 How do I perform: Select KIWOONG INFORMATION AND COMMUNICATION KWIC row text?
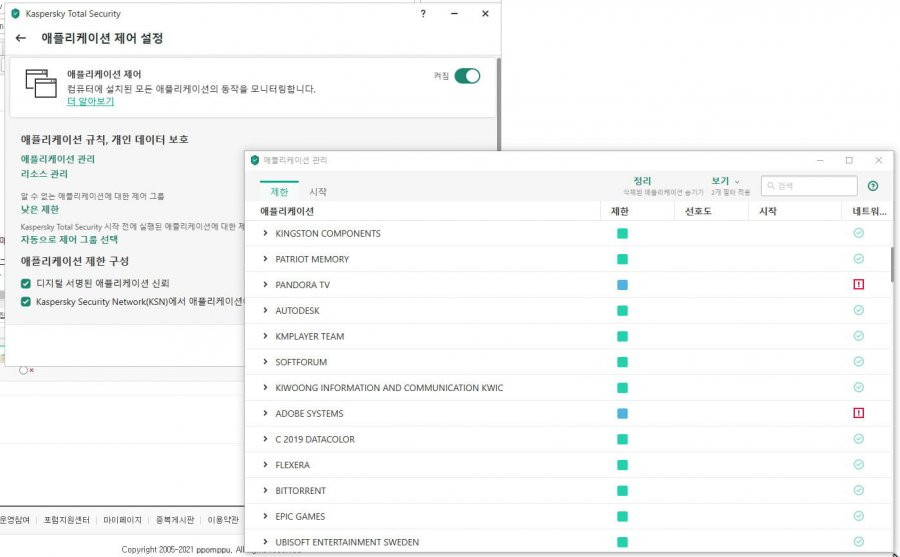[x=389, y=388]
